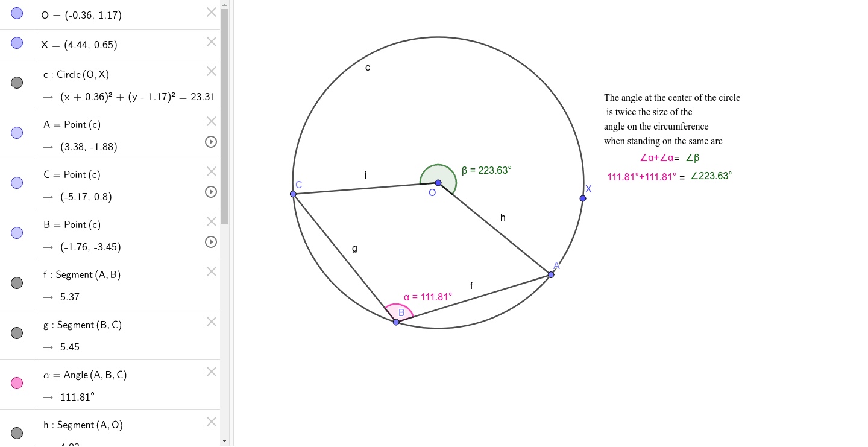Select point O at circle center

coord(438,183)
